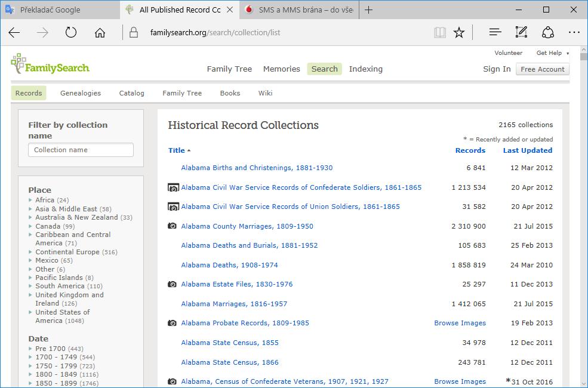The height and width of the screenshot is (388, 588).
Task: Click camera icon beside Alabama Estate Files
Action: [x=172, y=284]
